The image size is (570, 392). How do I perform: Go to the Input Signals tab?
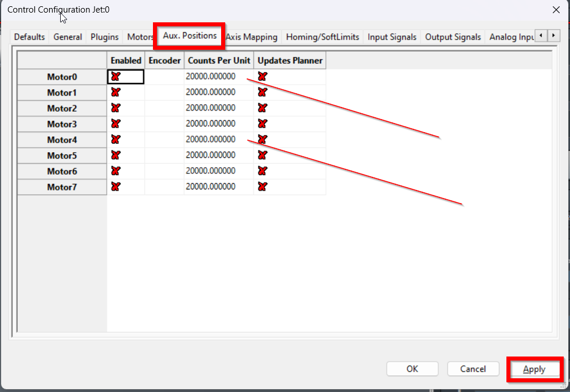click(392, 37)
